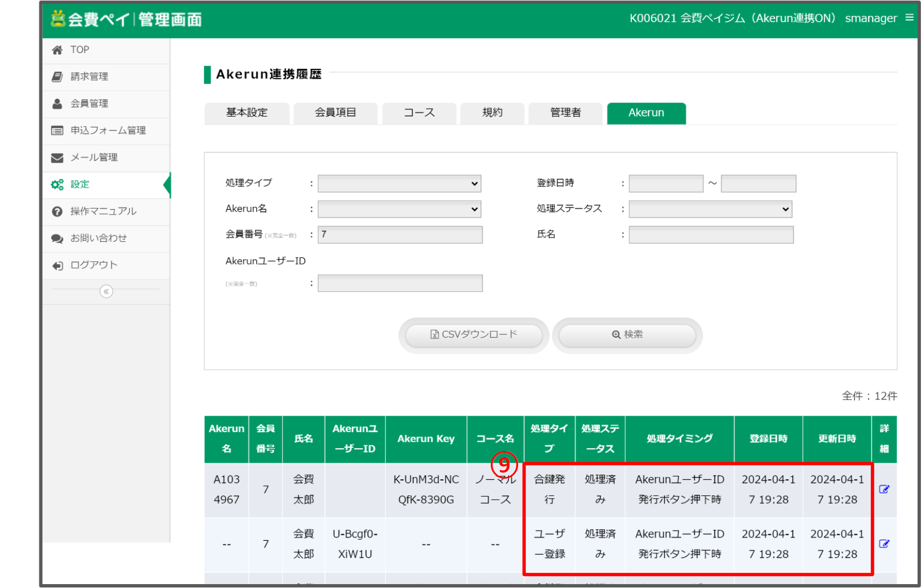Expand the Akerun名 dropdown
The image size is (922, 588).
pyautogui.click(x=399, y=209)
